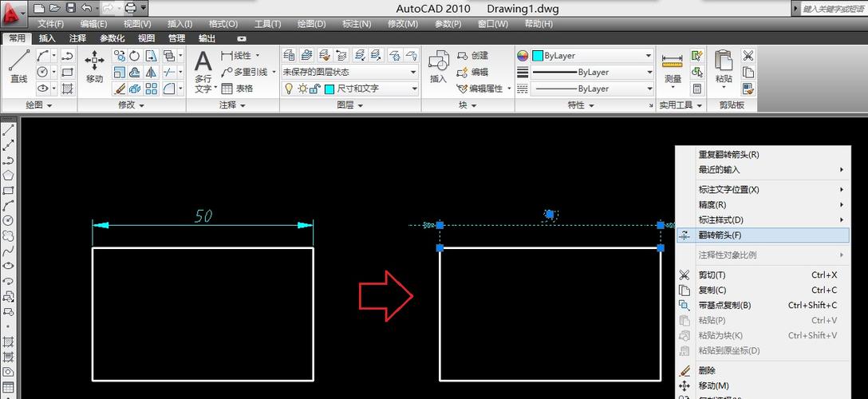This screenshot has height=399, width=868.
Task: Open the 尺寸和文字 layer dropdown
Action: (350, 89)
